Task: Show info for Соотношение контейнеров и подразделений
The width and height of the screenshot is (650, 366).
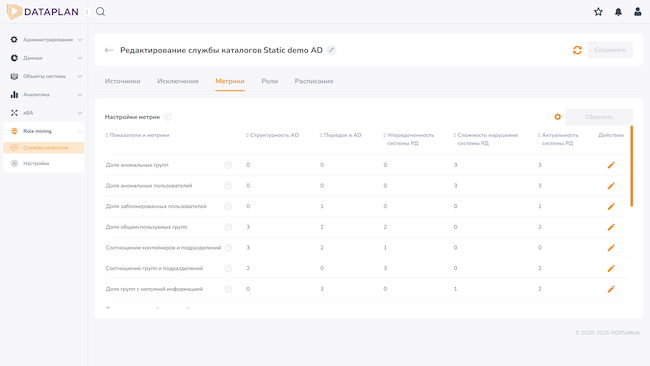Action: [x=228, y=248]
